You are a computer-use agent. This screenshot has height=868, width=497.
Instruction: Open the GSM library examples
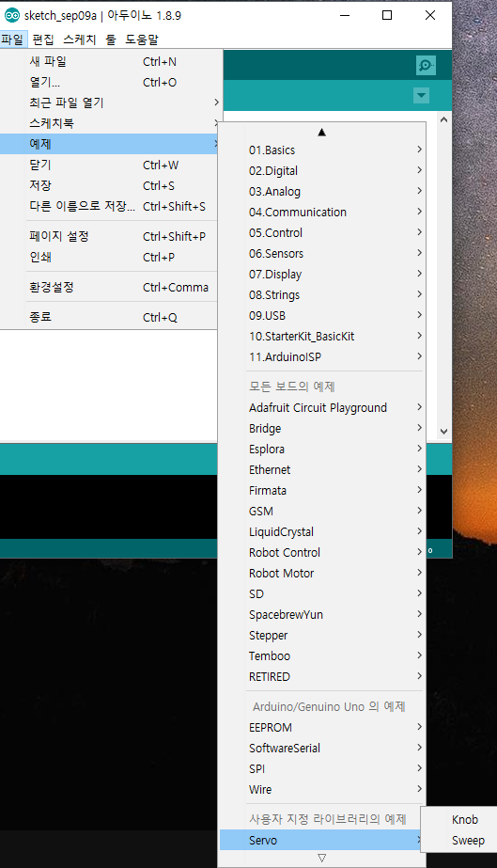pyautogui.click(x=322, y=511)
